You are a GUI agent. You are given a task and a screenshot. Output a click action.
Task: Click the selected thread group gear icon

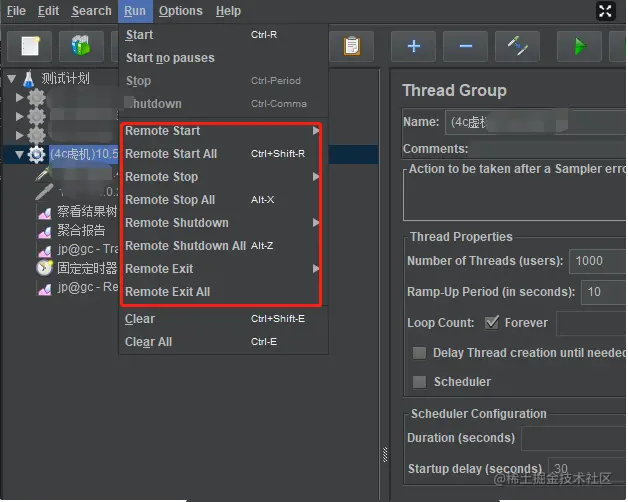click(36, 154)
